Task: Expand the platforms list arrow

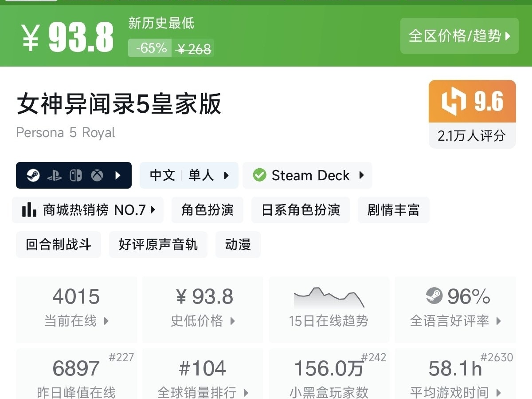Action: pyautogui.click(x=118, y=176)
